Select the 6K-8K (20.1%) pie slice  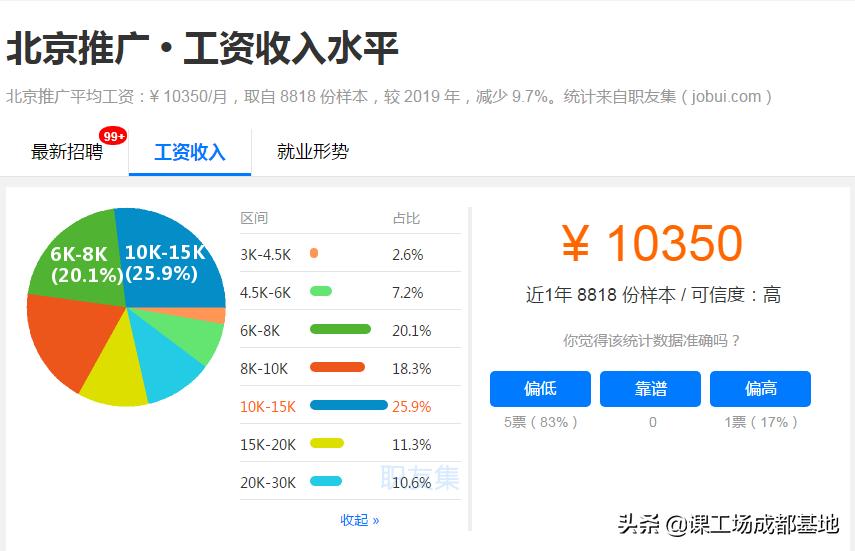click(x=82, y=262)
